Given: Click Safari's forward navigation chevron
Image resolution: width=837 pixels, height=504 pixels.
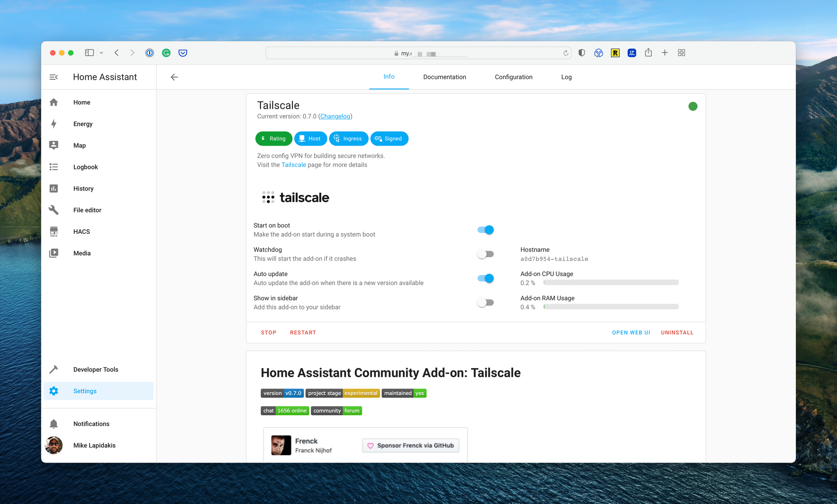Looking at the screenshot, I should click(132, 53).
